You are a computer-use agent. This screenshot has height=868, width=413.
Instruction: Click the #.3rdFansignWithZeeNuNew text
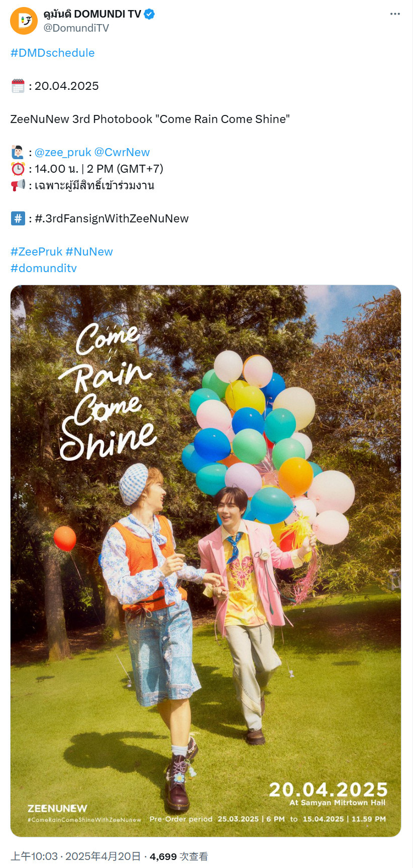(112, 218)
